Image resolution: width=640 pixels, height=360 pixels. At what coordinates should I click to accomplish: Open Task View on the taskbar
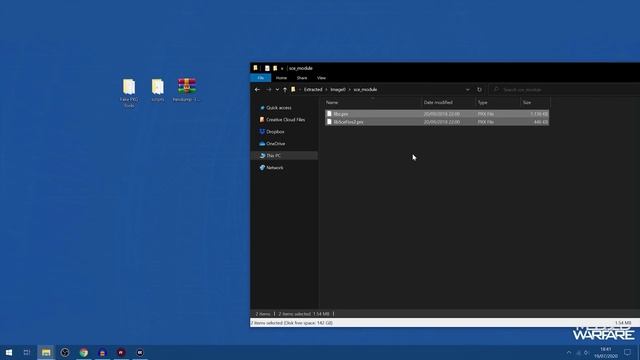27,352
